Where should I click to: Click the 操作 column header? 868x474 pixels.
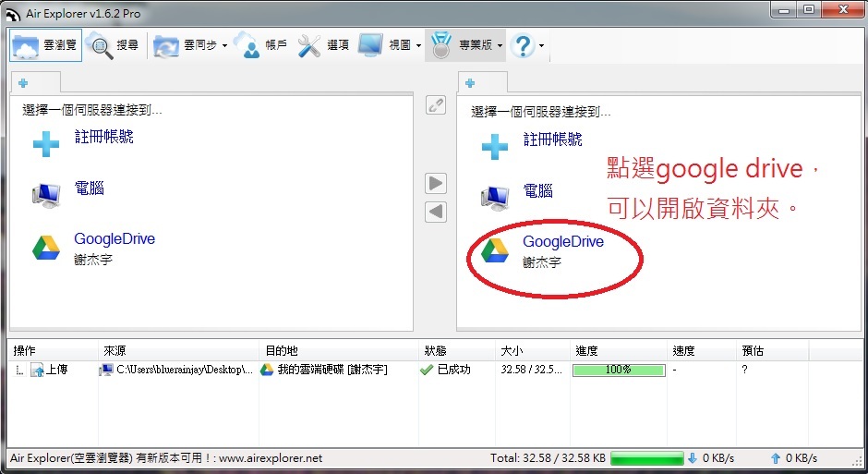[54, 350]
